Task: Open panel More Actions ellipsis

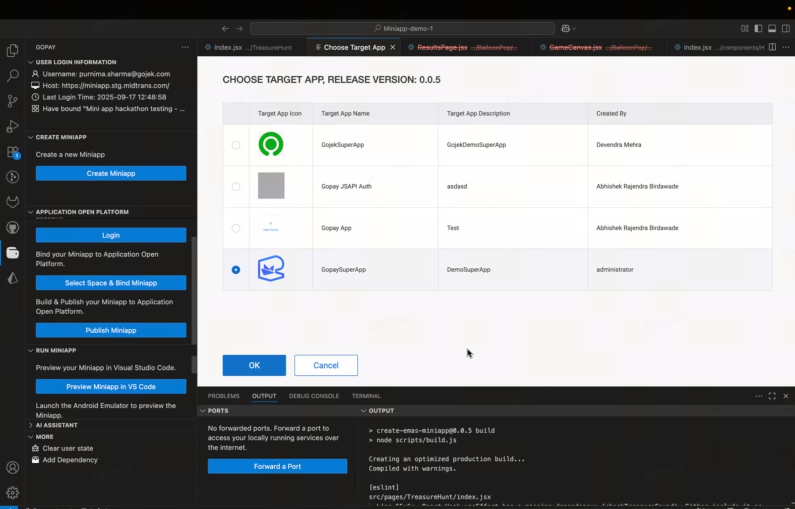Action: [x=758, y=396]
